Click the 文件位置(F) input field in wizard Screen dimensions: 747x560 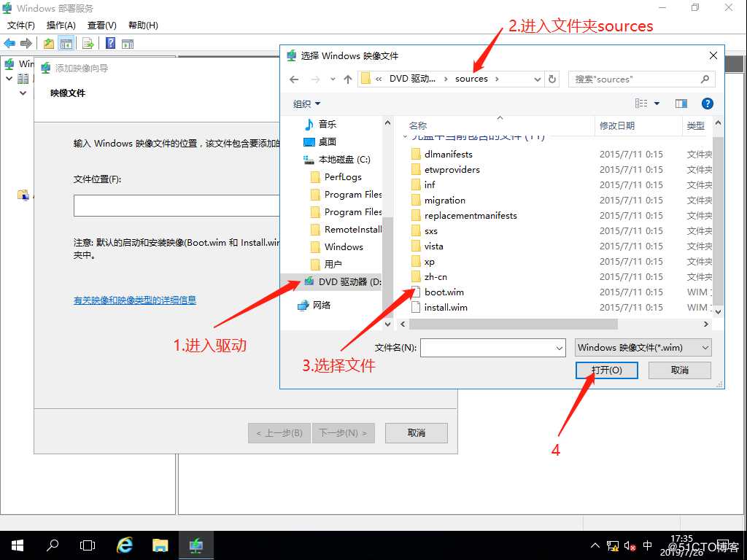177,205
